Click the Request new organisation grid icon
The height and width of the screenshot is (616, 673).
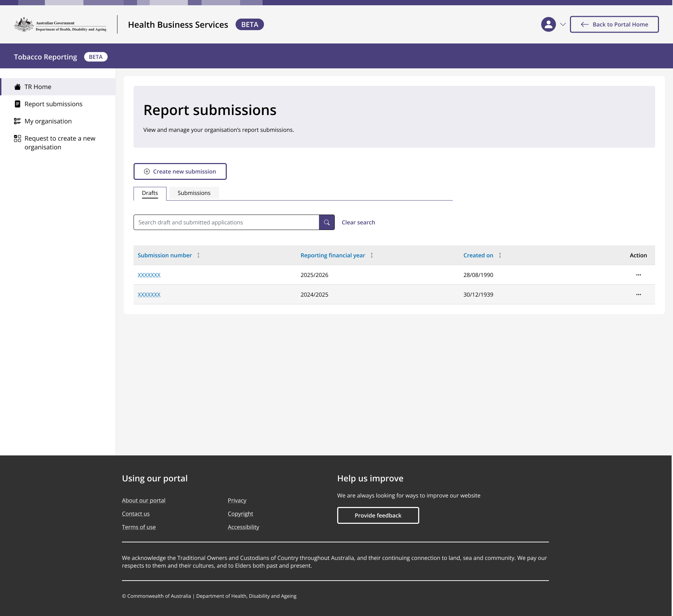pyautogui.click(x=18, y=138)
